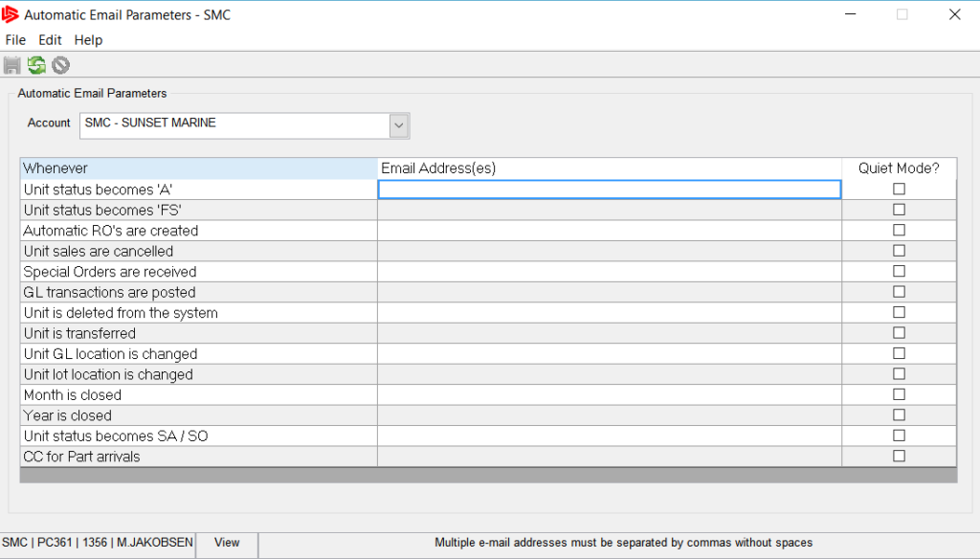Click the email address field for Unit status becomes 'FS'
The width and height of the screenshot is (980, 559).
[x=609, y=210]
